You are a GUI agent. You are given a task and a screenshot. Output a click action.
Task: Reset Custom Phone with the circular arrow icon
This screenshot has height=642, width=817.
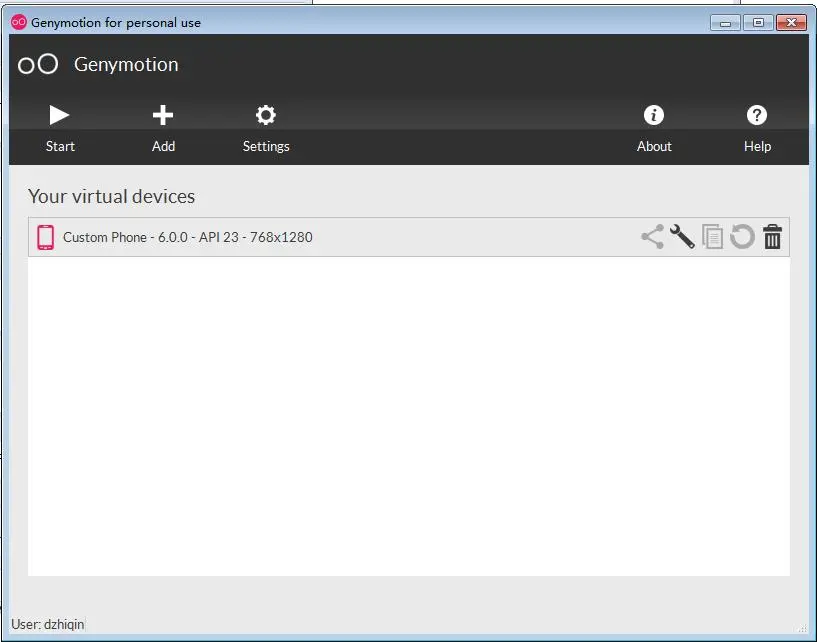742,237
